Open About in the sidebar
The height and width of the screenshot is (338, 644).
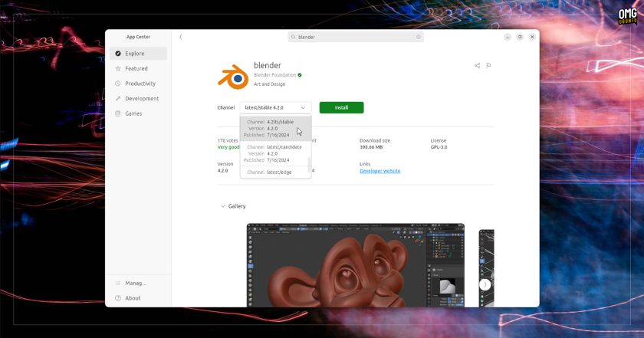[x=139, y=298]
